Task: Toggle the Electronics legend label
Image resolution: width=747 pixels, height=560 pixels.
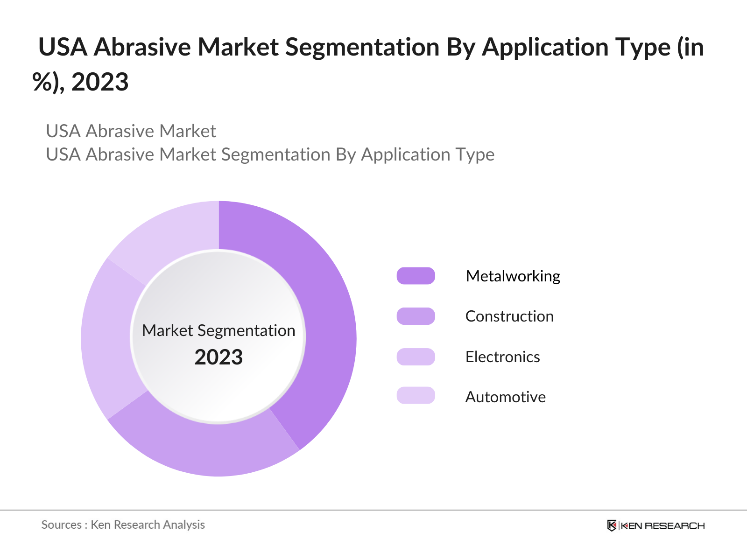Action: [x=502, y=357]
